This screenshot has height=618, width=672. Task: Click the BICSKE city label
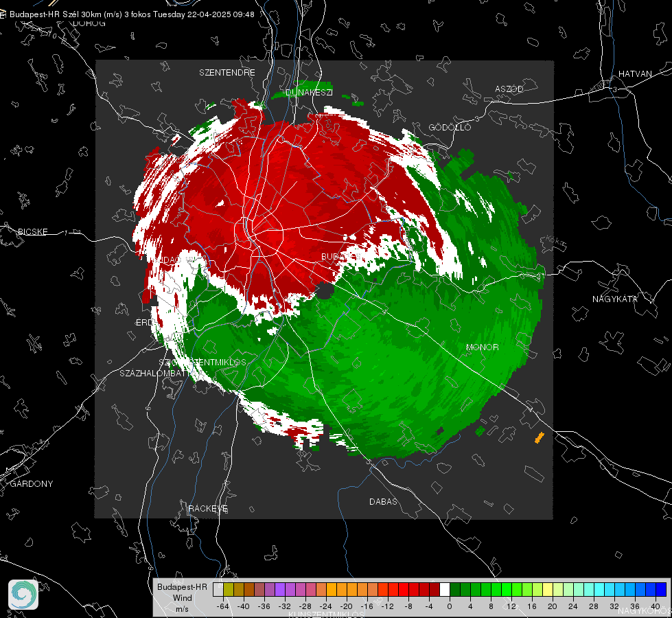(32, 231)
